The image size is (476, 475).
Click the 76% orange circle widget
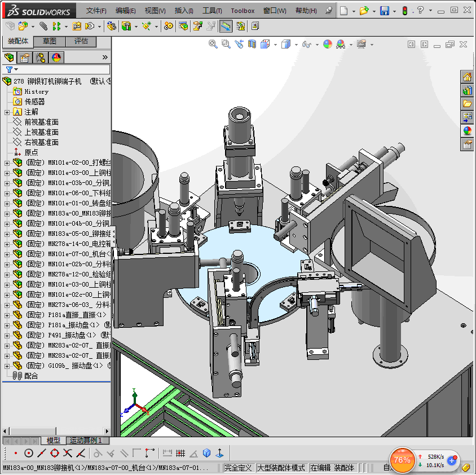pos(402,460)
